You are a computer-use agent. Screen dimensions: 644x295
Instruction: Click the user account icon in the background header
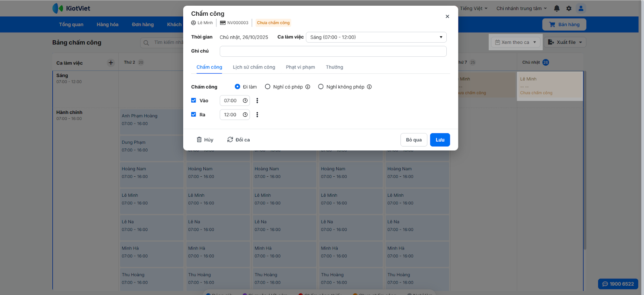581,8
